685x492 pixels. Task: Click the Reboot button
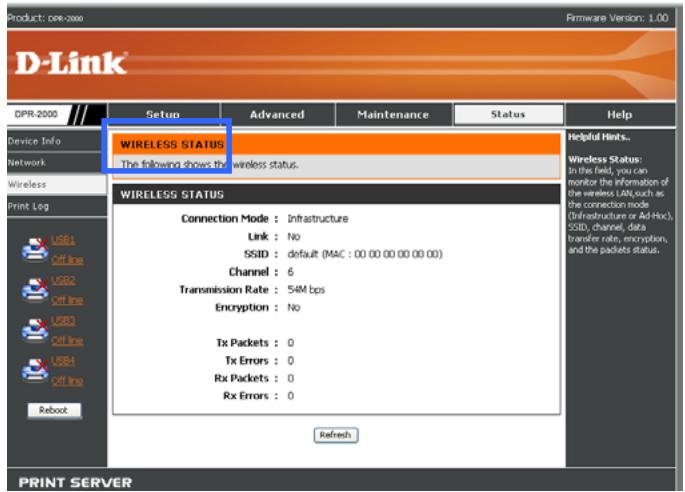point(54,410)
